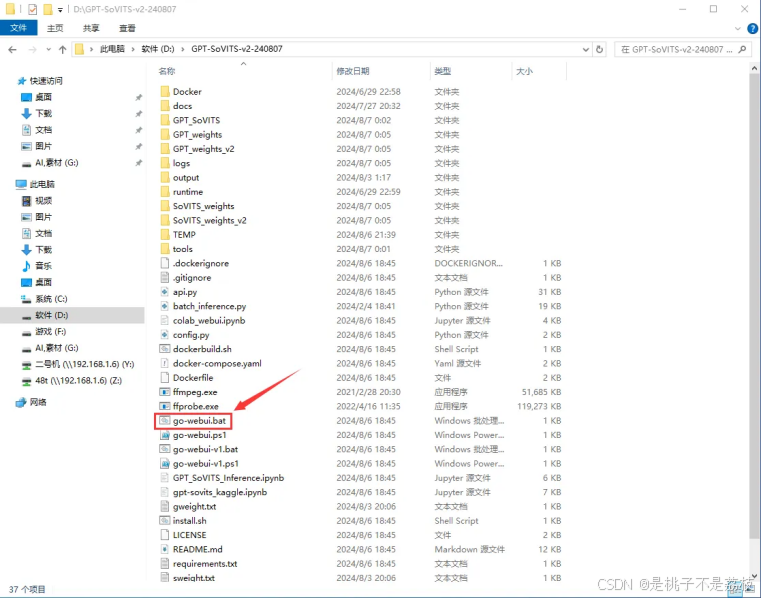The image size is (761, 598).
Task: Click the install.sh script icon
Action: (165, 520)
